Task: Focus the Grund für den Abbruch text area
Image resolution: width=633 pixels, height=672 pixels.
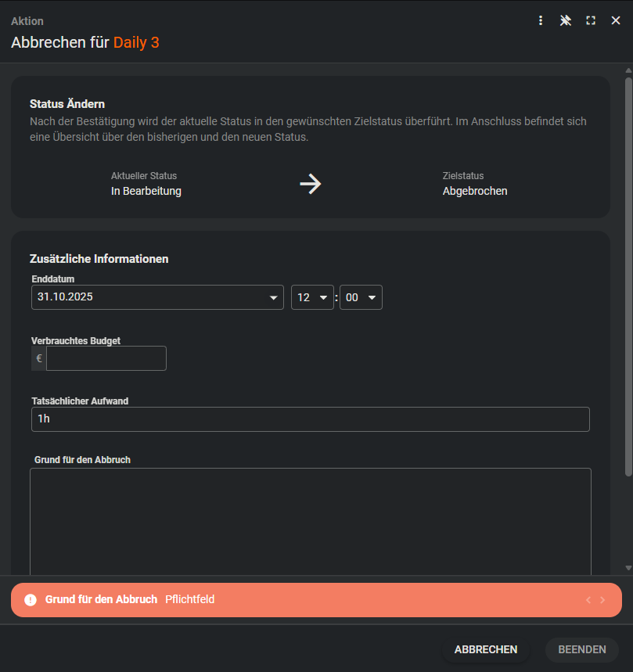Action: pos(311,521)
